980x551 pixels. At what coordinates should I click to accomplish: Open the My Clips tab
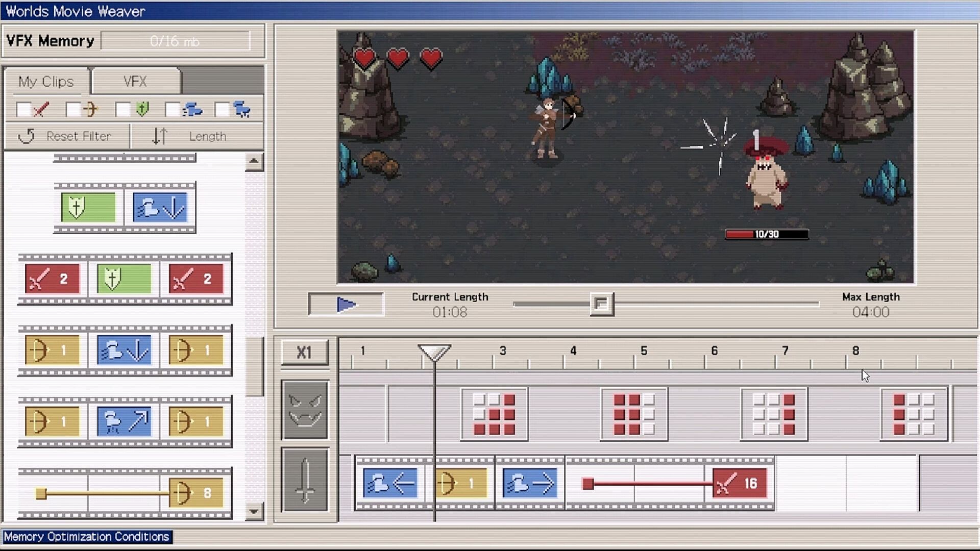click(x=46, y=82)
